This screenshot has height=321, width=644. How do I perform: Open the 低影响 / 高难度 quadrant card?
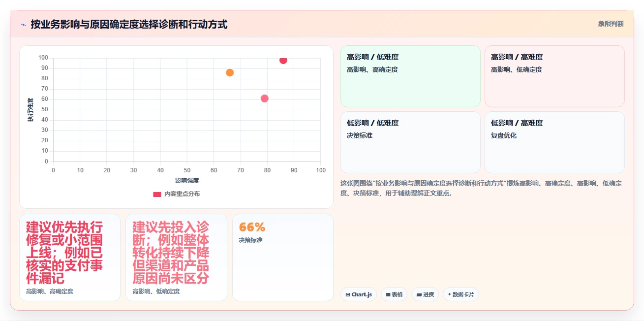tap(554, 142)
